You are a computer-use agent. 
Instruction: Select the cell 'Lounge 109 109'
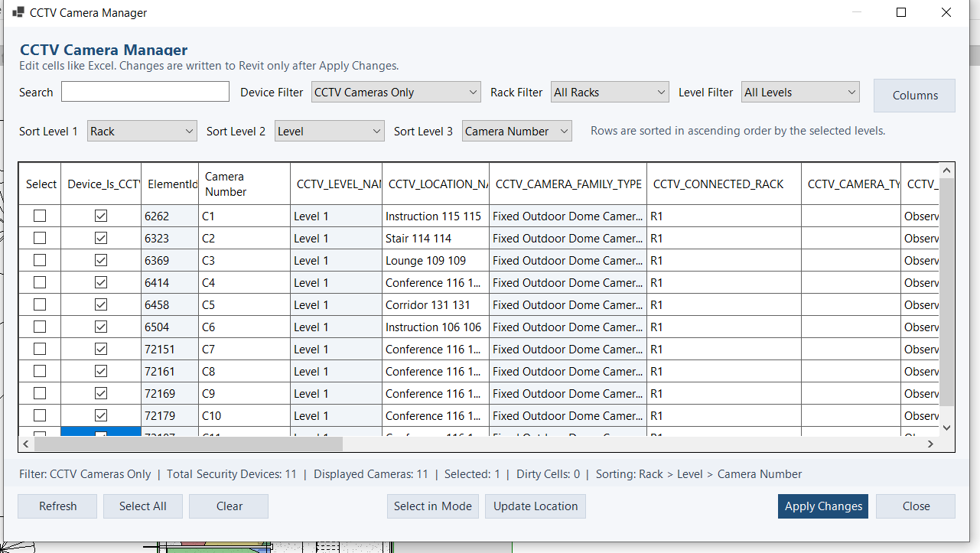click(435, 260)
